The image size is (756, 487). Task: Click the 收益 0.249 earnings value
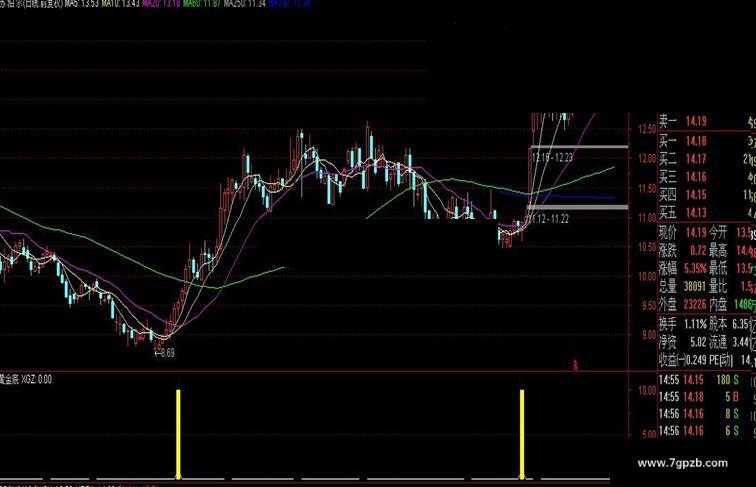tap(697, 360)
